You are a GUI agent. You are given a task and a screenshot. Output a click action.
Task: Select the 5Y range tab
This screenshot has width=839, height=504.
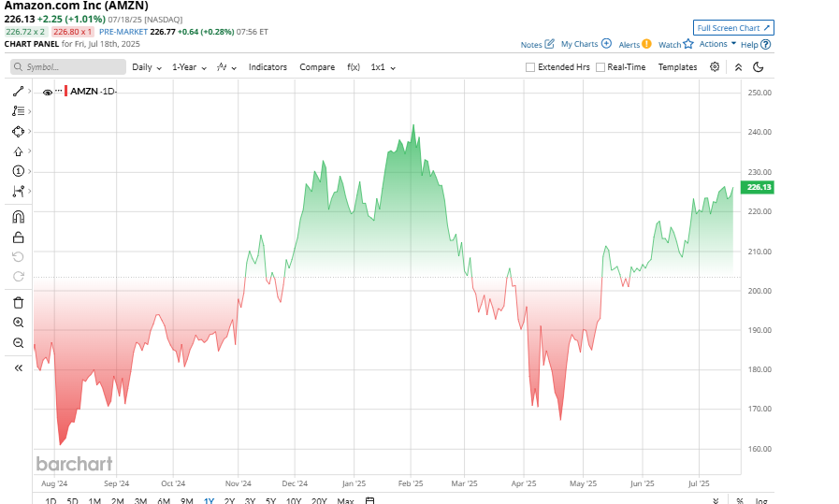[270, 501]
